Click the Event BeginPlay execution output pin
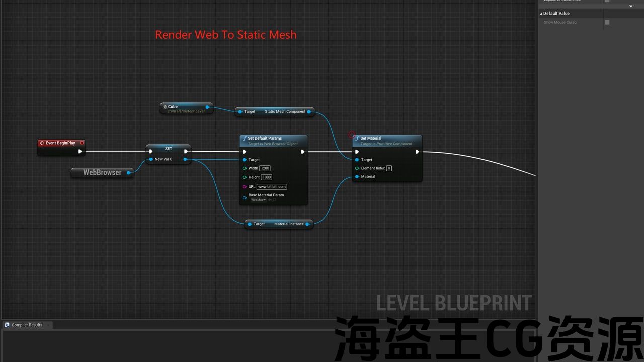The image size is (644, 362). [x=79, y=151]
